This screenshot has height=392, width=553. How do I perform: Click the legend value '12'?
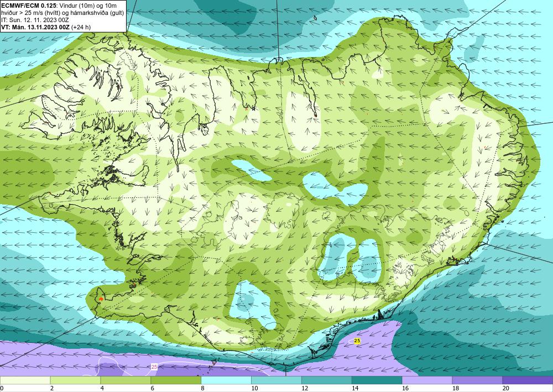point(305,388)
